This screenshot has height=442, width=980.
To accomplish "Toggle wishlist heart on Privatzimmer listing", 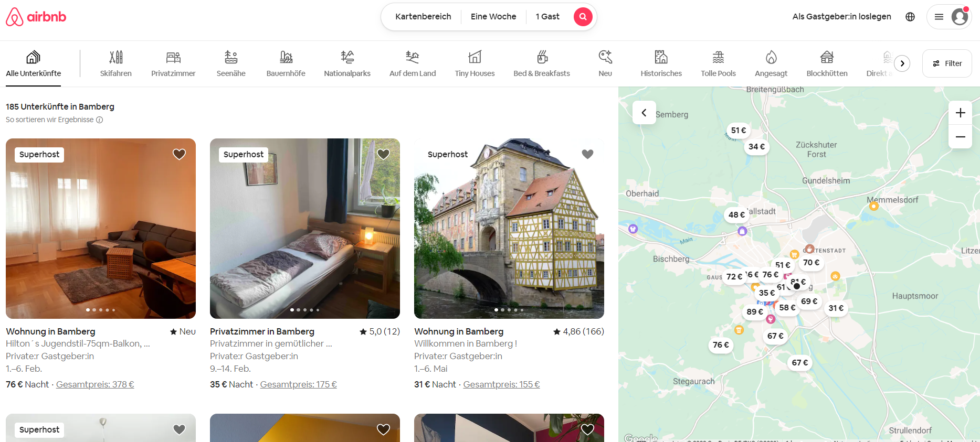I will coord(383,154).
